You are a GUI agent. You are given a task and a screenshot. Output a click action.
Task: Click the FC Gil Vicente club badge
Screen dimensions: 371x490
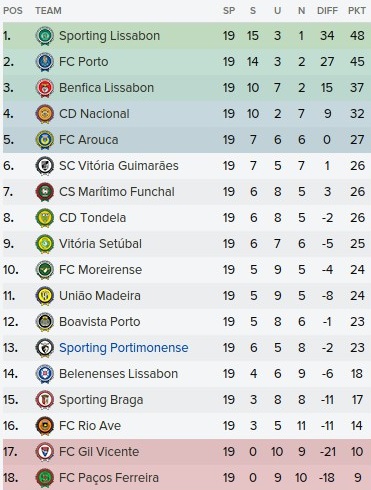click(45, 452)
